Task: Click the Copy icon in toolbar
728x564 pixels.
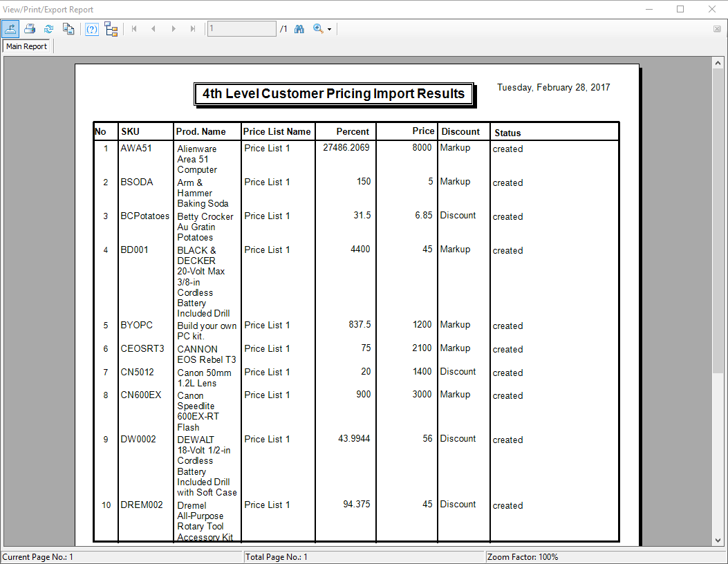Action: coord(68,29)
